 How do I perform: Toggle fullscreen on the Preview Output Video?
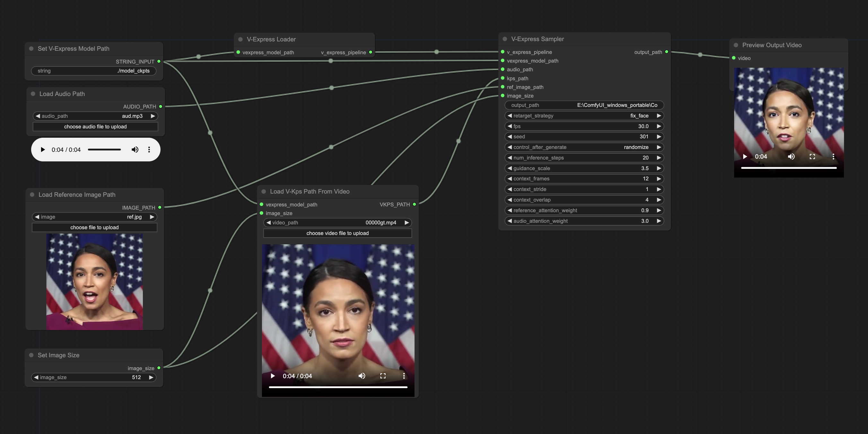[x=812, y=156]
